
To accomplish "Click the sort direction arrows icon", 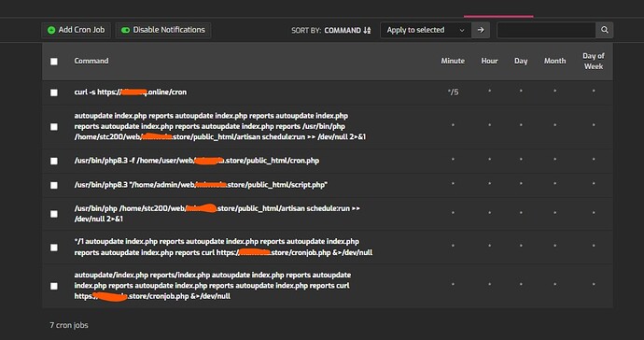I will tap(367, 31).
